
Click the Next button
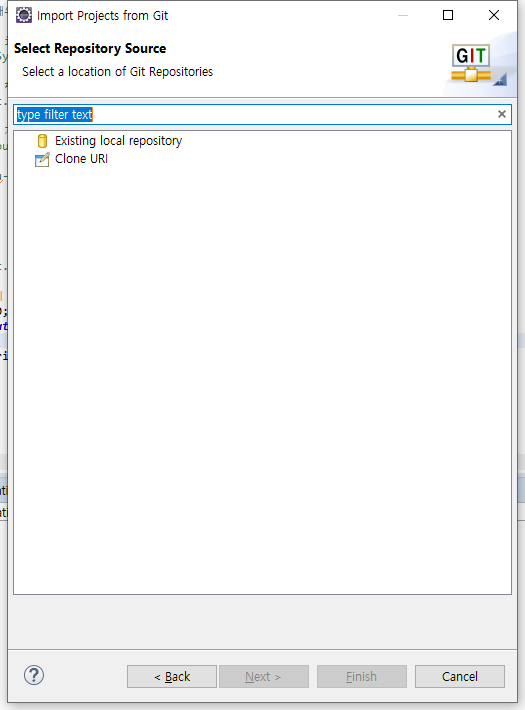coord(264,676)
